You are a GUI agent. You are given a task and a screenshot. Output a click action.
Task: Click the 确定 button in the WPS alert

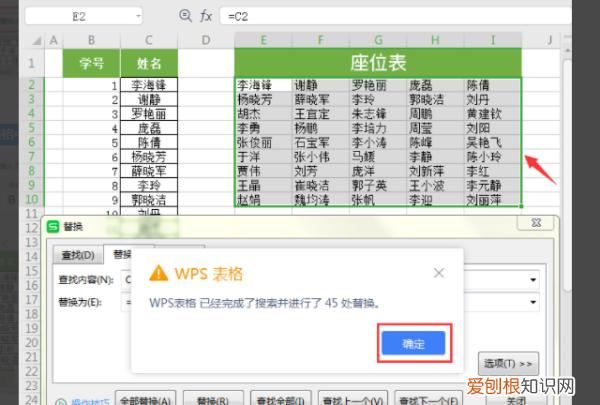click(413, 343)
